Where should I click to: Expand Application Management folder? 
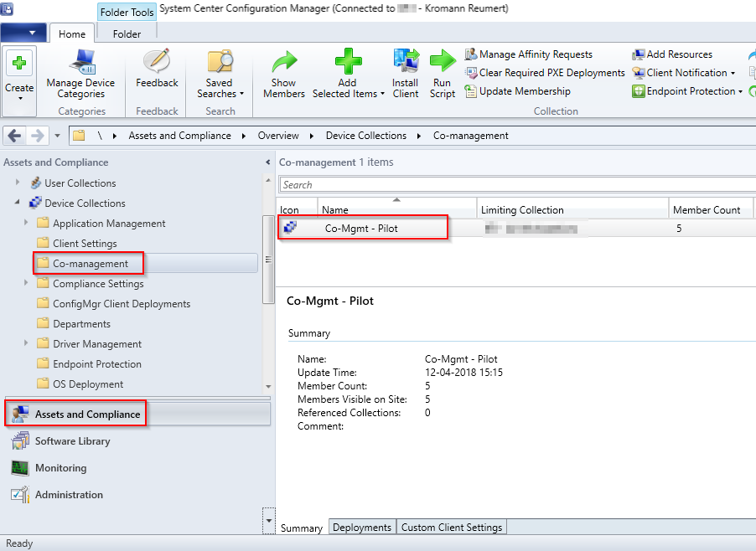point(25,223)
